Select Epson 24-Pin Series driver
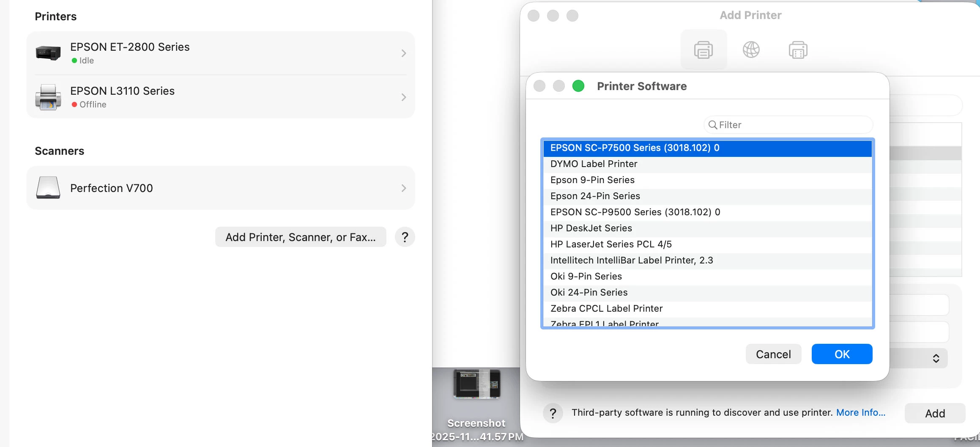This screenshot has height=447, width=980. tap(708, 196)
